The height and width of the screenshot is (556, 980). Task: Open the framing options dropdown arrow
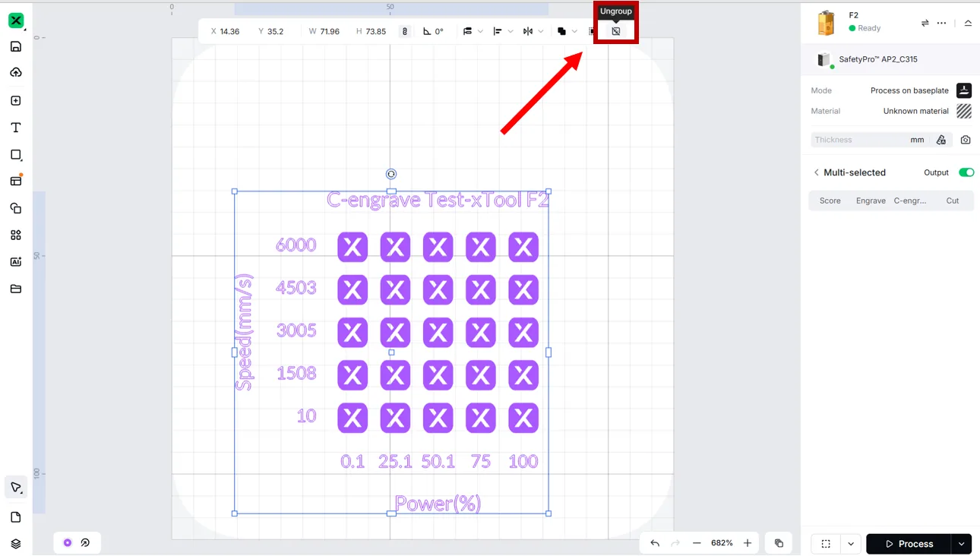tap(851, 544)
